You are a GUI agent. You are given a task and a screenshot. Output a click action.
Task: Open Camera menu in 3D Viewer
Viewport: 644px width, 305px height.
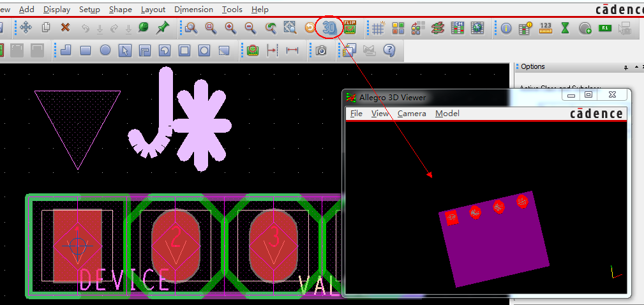click(x=412, y=114)
